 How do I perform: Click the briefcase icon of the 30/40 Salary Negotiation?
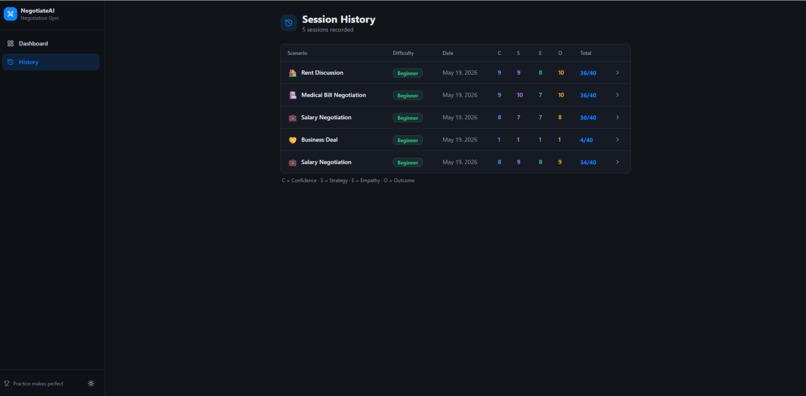292,118
